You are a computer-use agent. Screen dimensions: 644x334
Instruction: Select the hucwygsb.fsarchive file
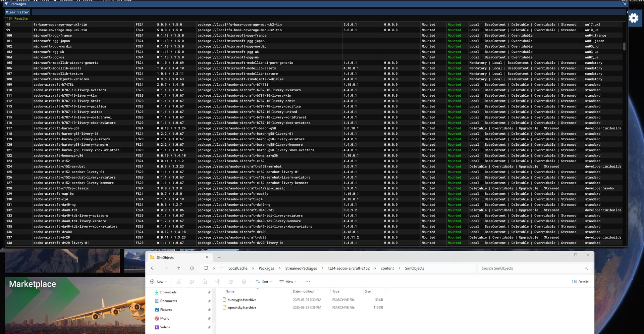coord(241,300)
